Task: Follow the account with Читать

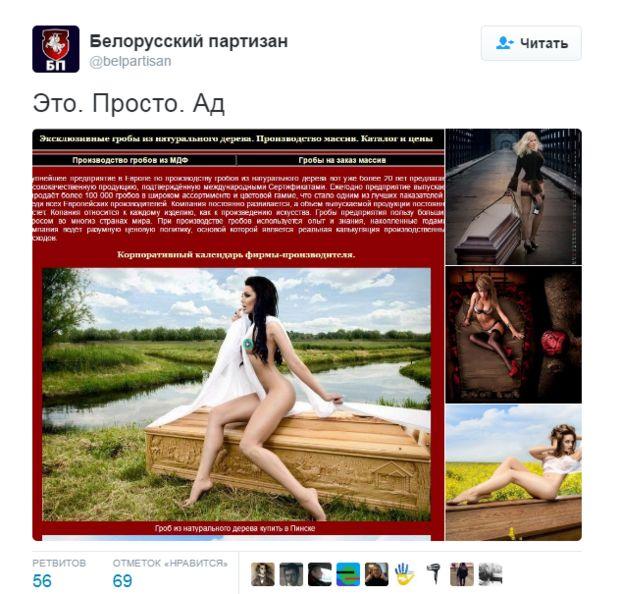Action: point(531,43)
